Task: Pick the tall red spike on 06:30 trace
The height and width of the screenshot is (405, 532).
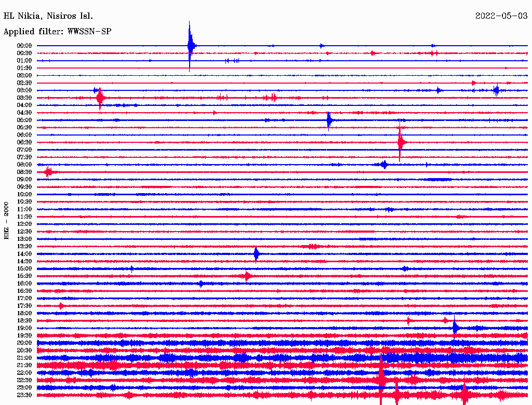Action: [x=400, y=142]
